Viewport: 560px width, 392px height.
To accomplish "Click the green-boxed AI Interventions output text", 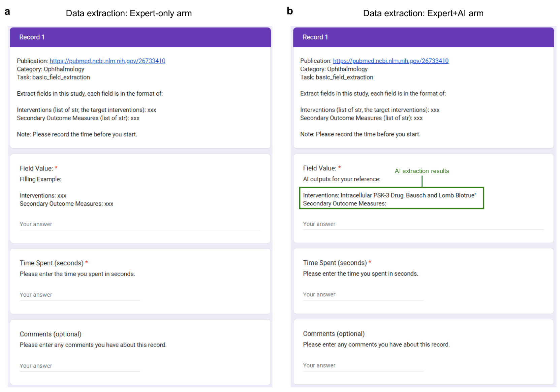I will click(x=389, y=196).
